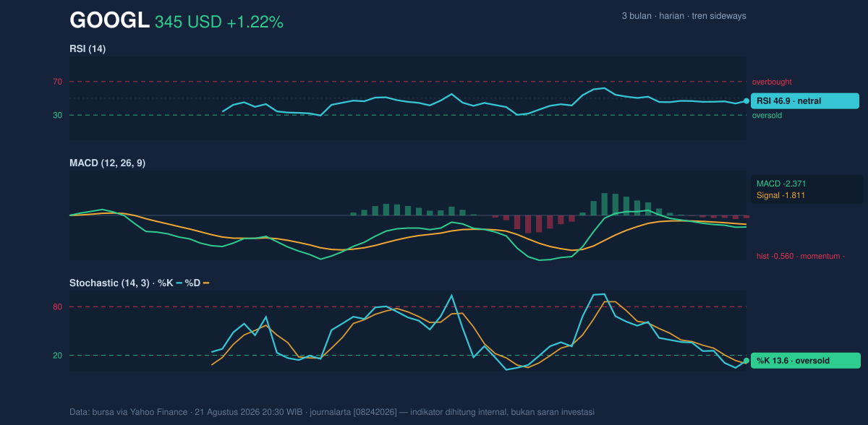
Task: Click the oversold label in RSI panel
Action: tap(767, 116)
